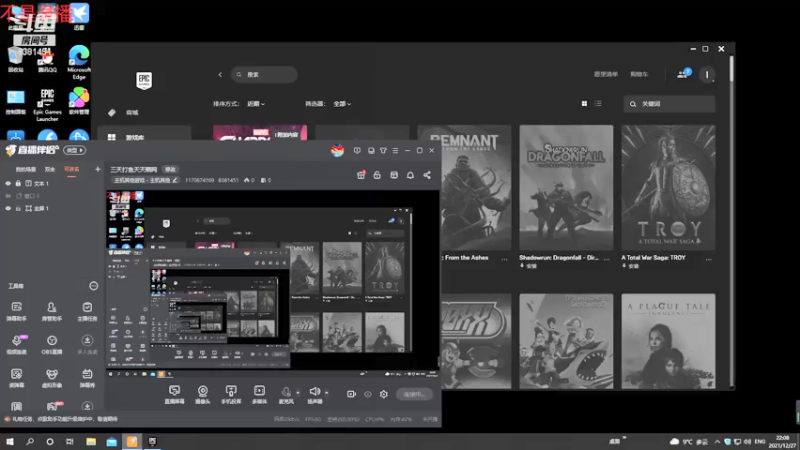Open the wishlist link in Epic Launcher
Screen dimensions: 800x450
click(x=606, y=74)
